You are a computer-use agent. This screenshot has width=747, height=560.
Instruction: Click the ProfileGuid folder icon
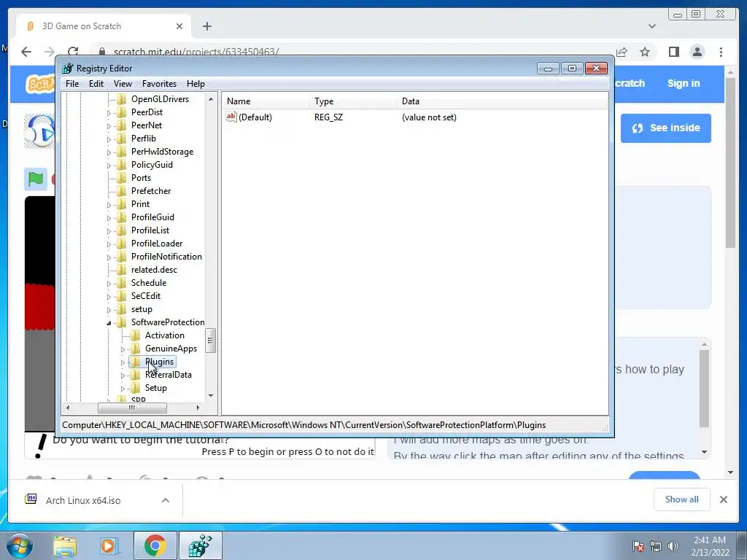122,217
